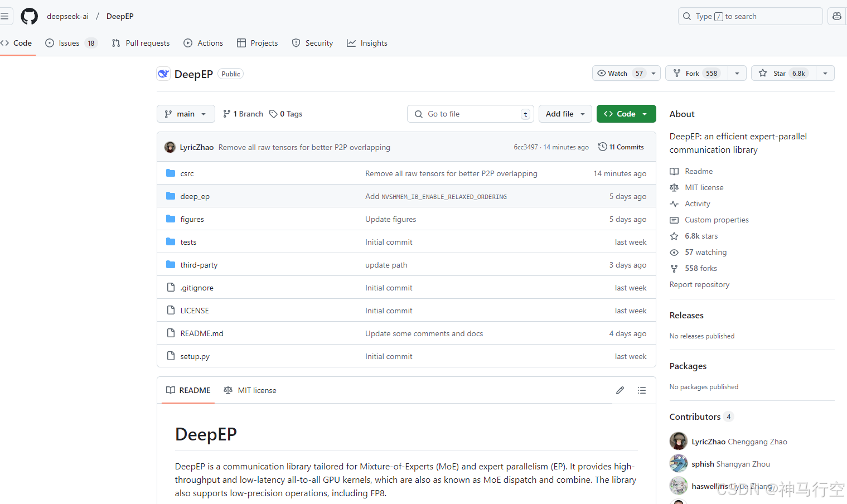
Task: Open 'Add NVSHMEM_IB_ENABLE_RELAXED_ORDERING' commit message
Action: point(436,196)
